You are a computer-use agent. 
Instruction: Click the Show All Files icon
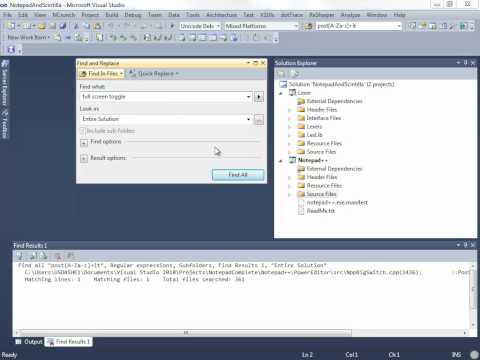(295, 74)
